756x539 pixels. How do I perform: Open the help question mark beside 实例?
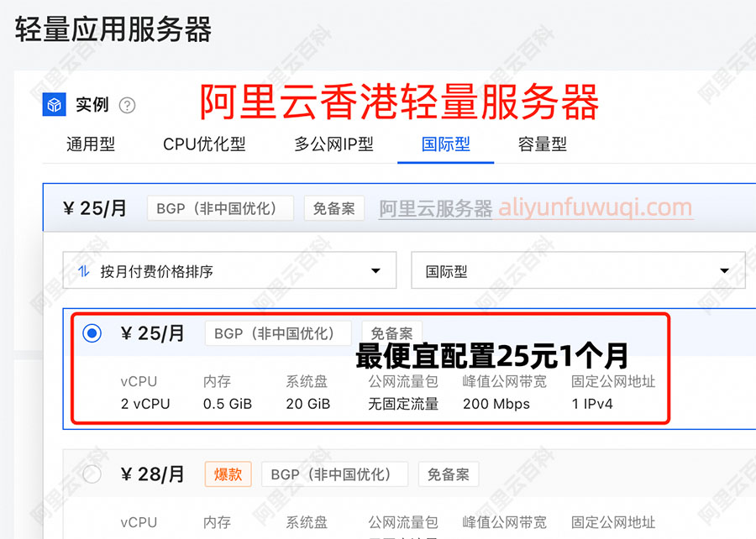pyautogui.click(x=128, y=105)
